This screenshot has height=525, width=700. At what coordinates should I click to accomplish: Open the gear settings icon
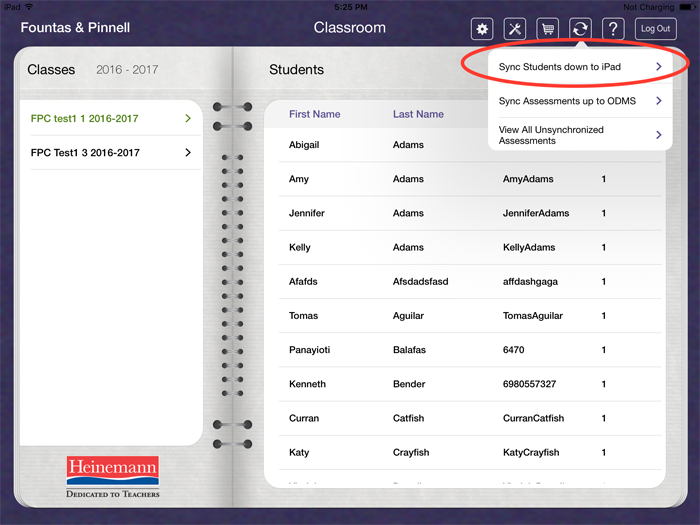click(482, 29)
